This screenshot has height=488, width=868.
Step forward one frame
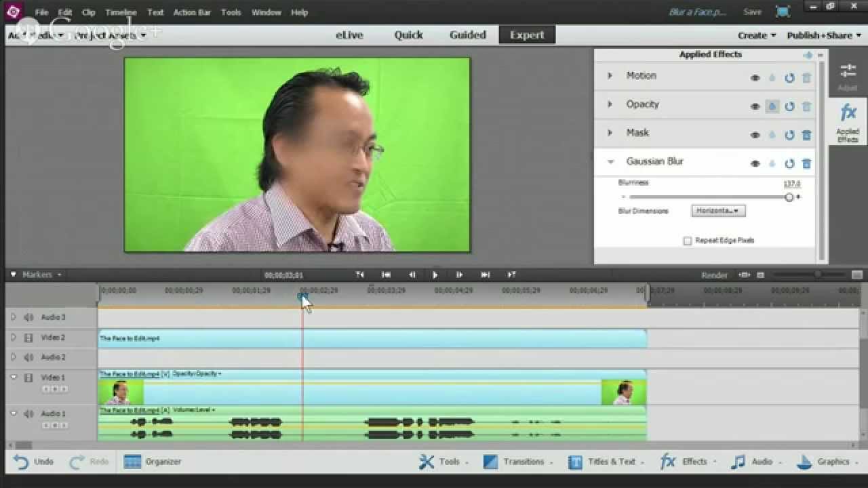tap(459, 274)
